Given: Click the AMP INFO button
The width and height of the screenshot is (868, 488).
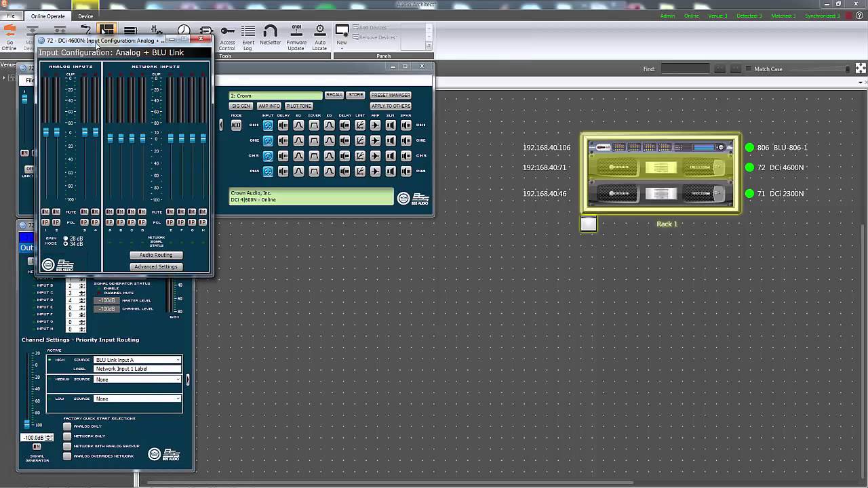Looking at the screenshot, I should pyautogui.click(x=269, y=106).
